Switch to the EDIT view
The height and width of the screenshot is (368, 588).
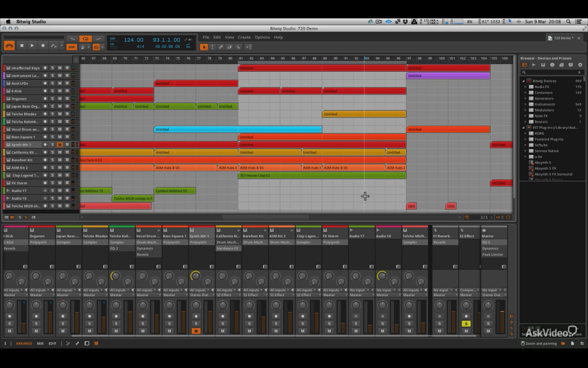pyautogui.click(x=52, y=343)
